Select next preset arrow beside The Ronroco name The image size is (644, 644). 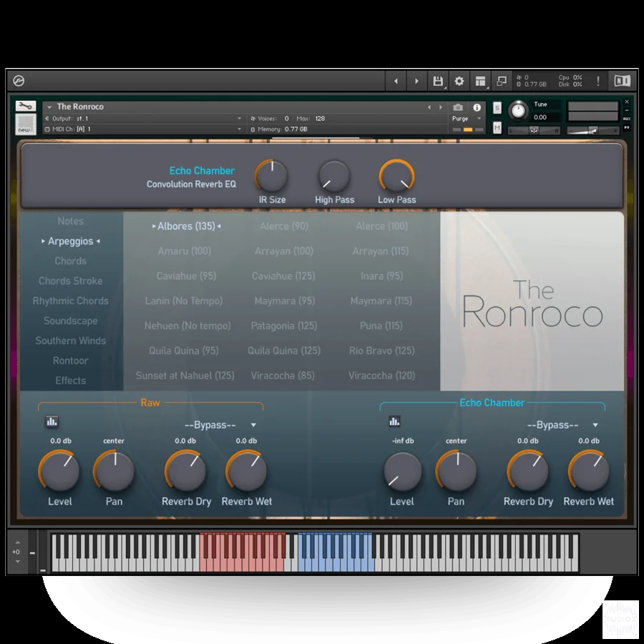point(441,107)
